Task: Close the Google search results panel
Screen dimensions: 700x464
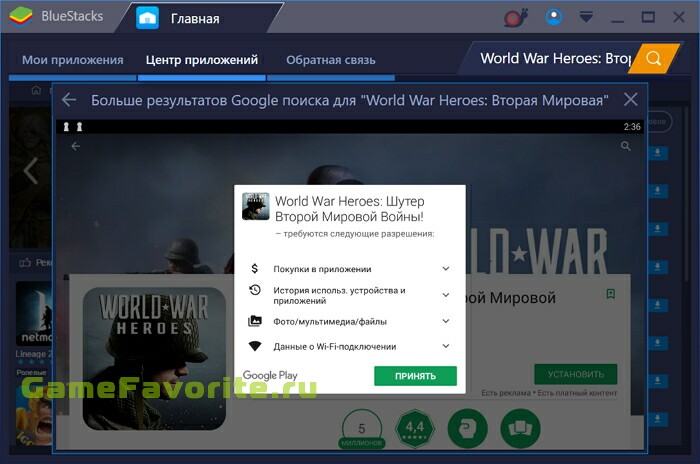Action: (x=630, y=99)
